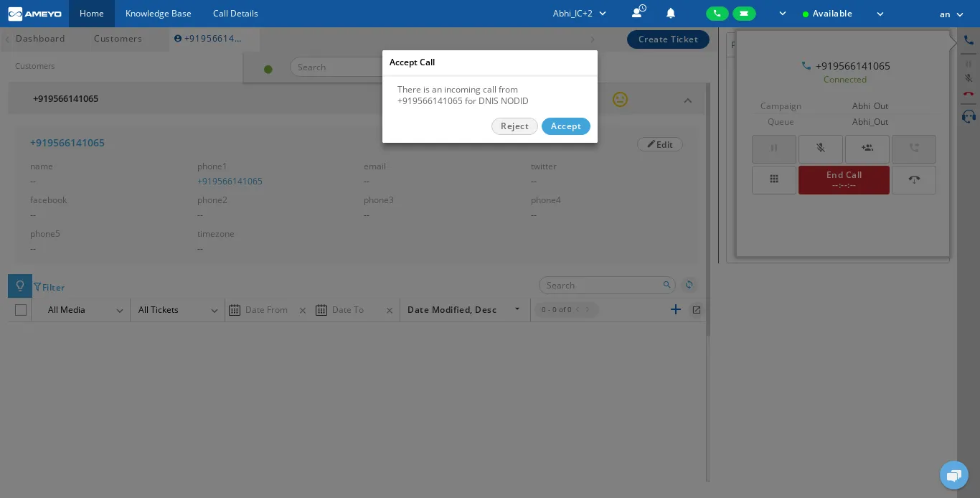Toggle the telephony panel phone icon
This screenshot has width=980, height=498.
tap(969, 40)
